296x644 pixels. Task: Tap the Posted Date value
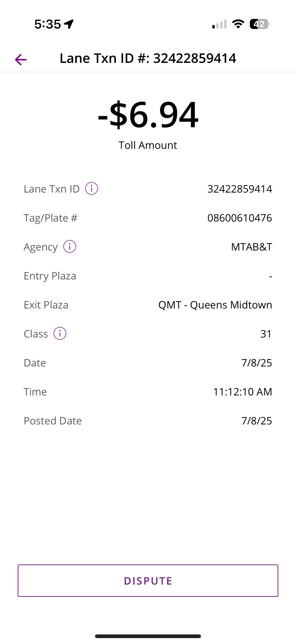coord(256,421)
